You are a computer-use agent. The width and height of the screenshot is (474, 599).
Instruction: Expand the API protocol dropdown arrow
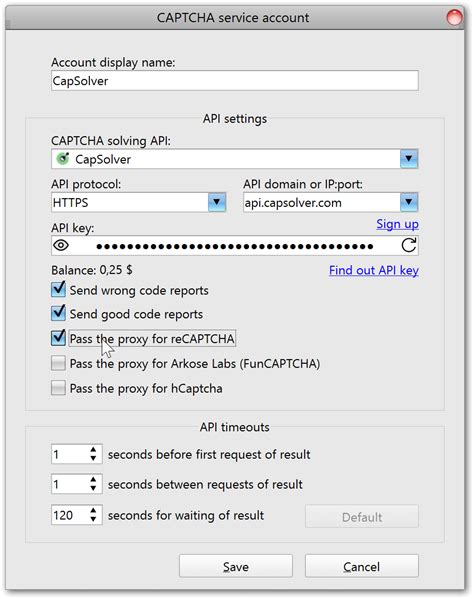[217, 202]
